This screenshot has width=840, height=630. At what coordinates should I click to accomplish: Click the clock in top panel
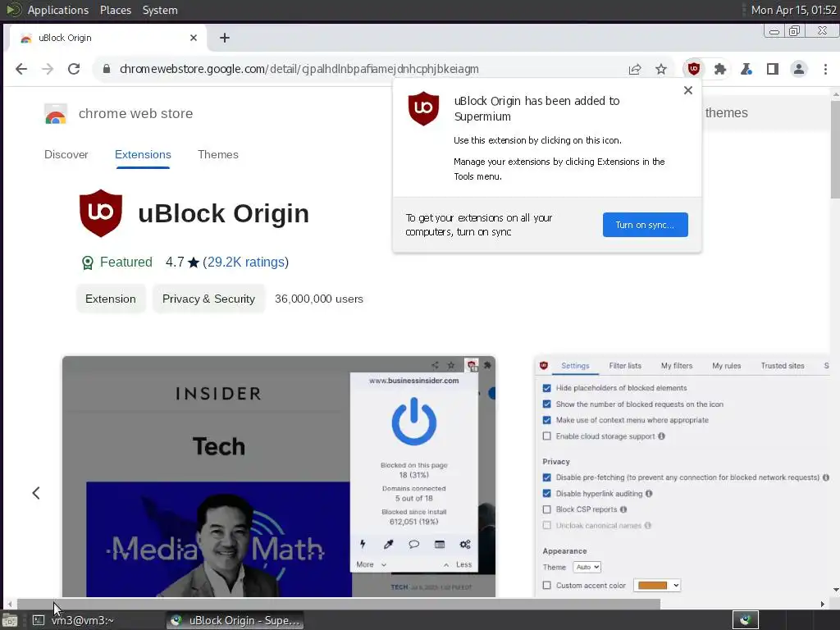[x=793, y=10]
